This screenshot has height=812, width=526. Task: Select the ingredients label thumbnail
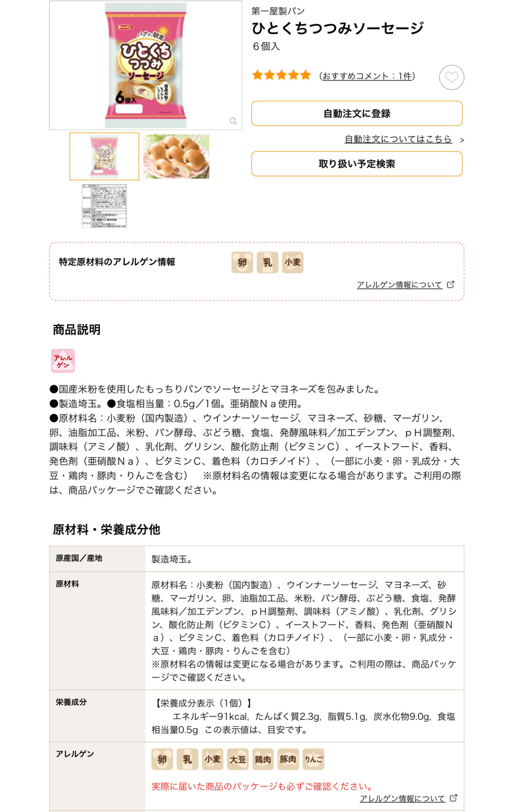(104, 206)
